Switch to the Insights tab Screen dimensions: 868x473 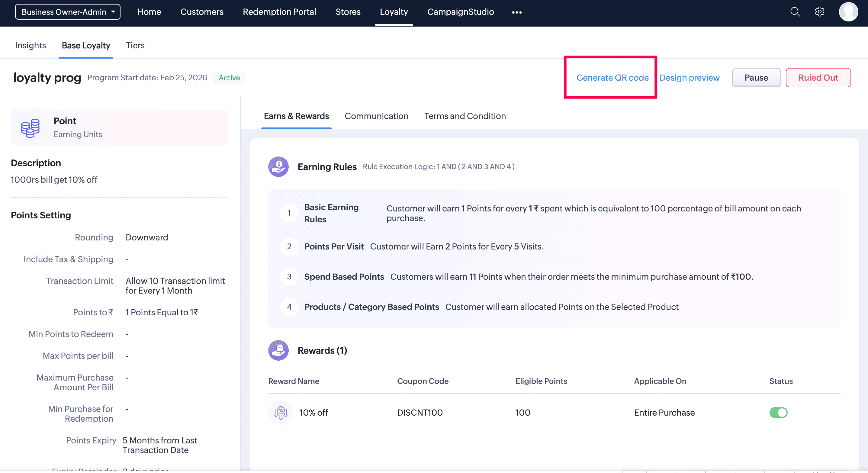pos(30,45)
